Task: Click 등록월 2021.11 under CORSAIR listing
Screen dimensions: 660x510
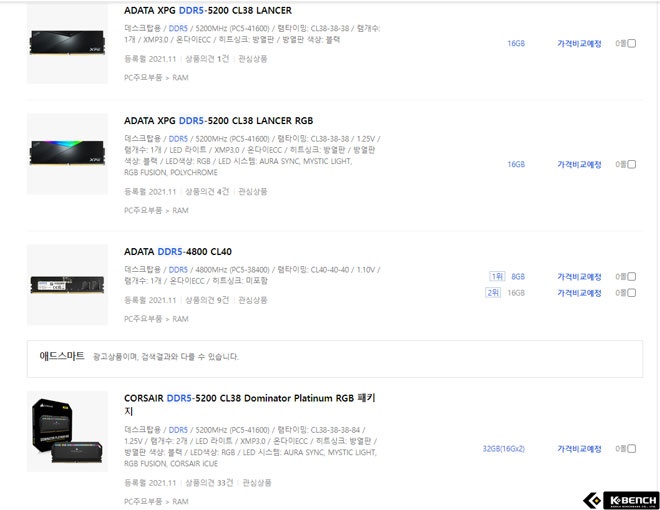Action: 150,483
